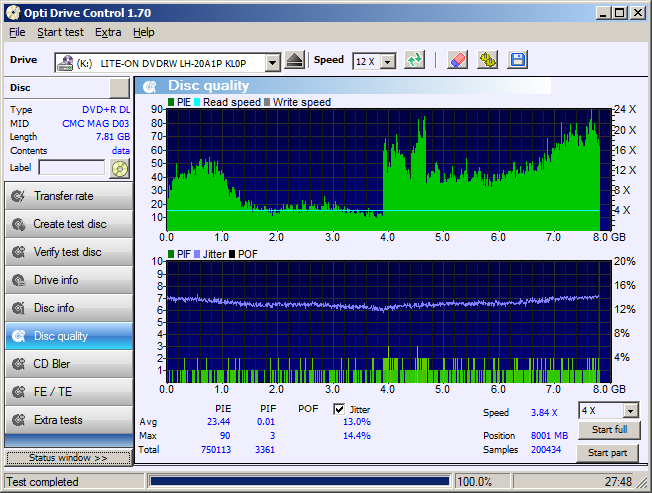This screenshot has width=652, height=493.
Task: Expand the Drive selection dropdown
Action: (x=272, y=63)
